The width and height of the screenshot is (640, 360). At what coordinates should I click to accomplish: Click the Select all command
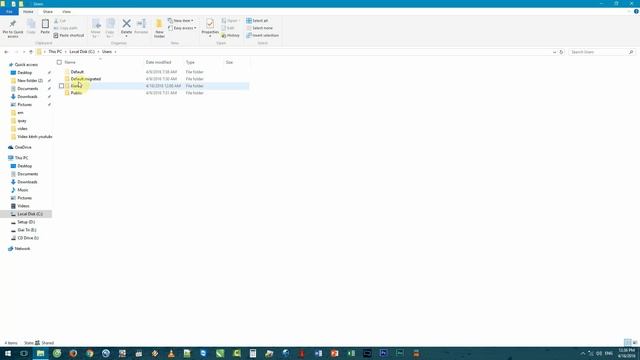257,20
